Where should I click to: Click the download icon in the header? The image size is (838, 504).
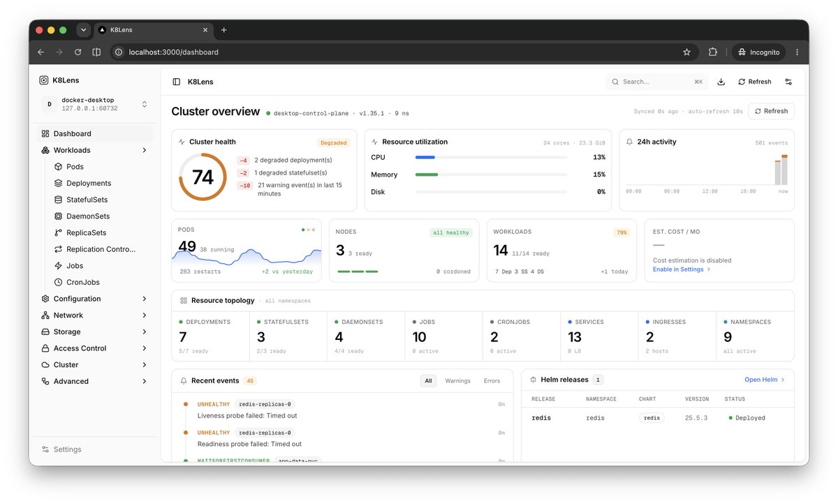pos(721,82)
